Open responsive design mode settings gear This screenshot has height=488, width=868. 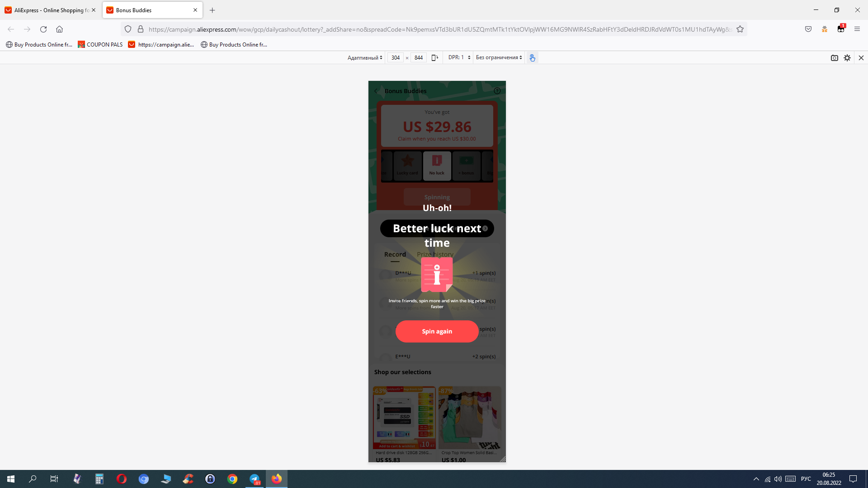coord(847,58)
